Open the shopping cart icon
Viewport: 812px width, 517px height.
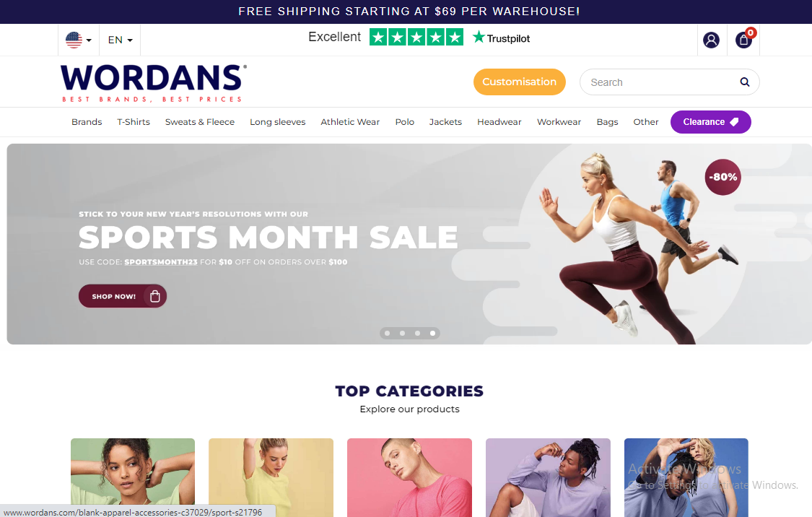click(x=743, y=40)
